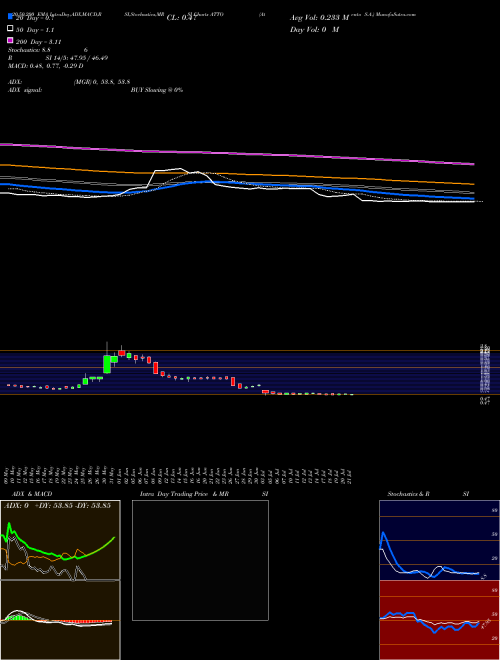Click the tallest green candlestick
The height and width of the screenshot is (660, 500).
tap(107, 364)
